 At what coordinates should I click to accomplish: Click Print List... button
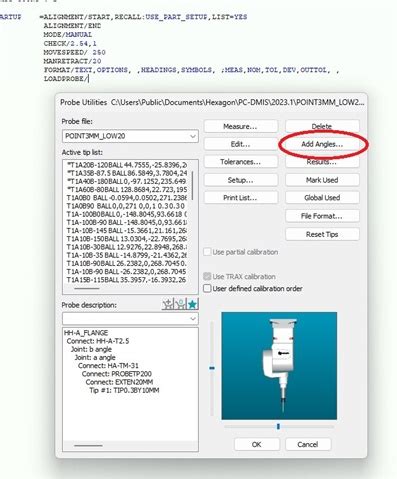pyautogui.click(x=240, y=198)
